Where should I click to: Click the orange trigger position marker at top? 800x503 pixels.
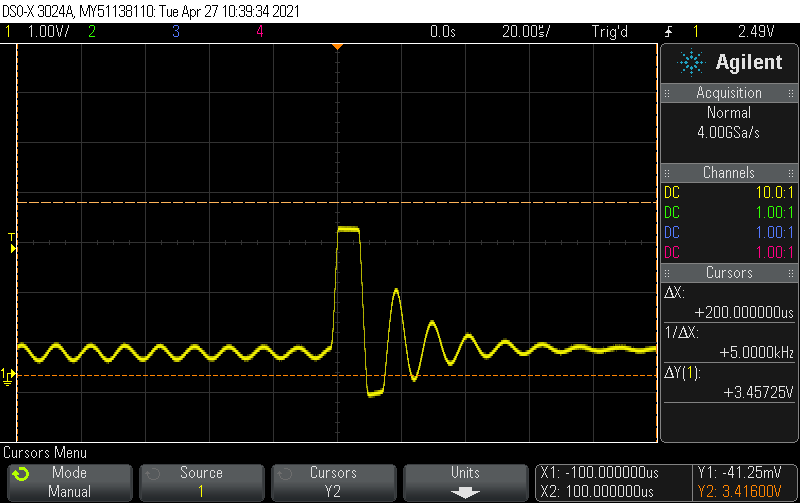pyautogui.click(x=337, y=47)
